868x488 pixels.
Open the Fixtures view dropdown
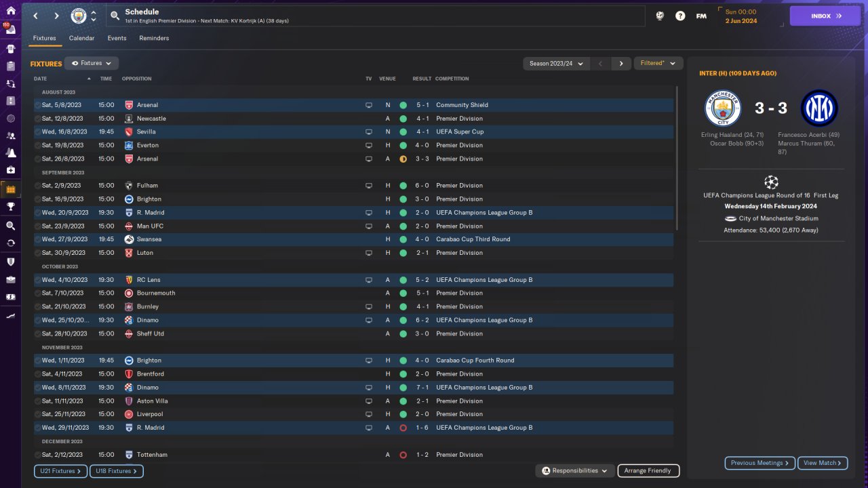[x=92, y=63]
